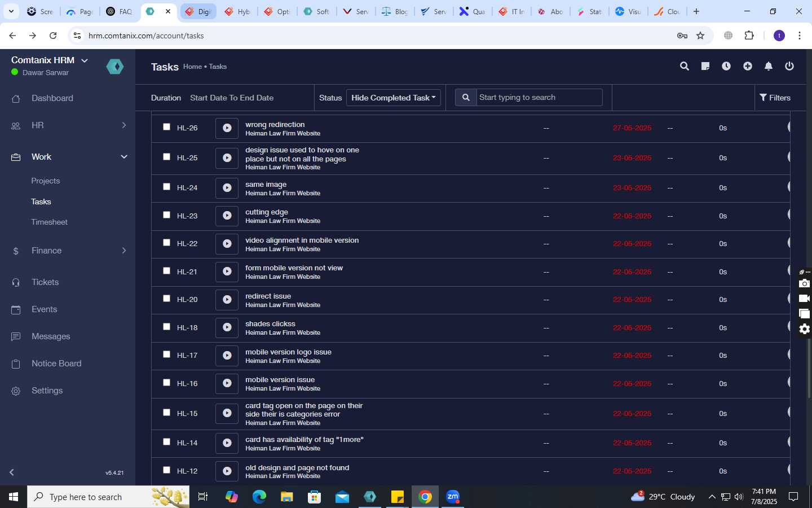Image resolution: width=812 pixels, height=508 pixels.
Task: Click the Filters button
Action: 775,98
